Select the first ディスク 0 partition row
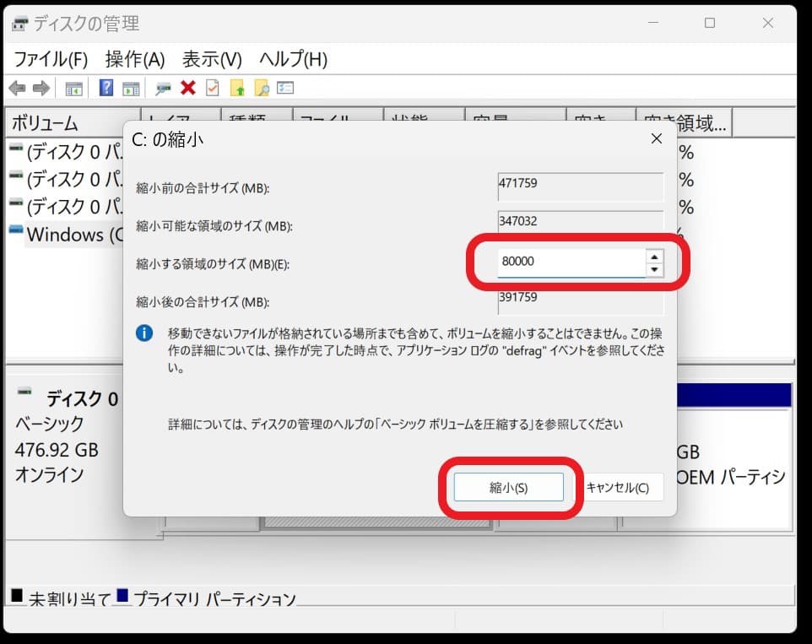812x644 pixels. click(x=67, y=152)
